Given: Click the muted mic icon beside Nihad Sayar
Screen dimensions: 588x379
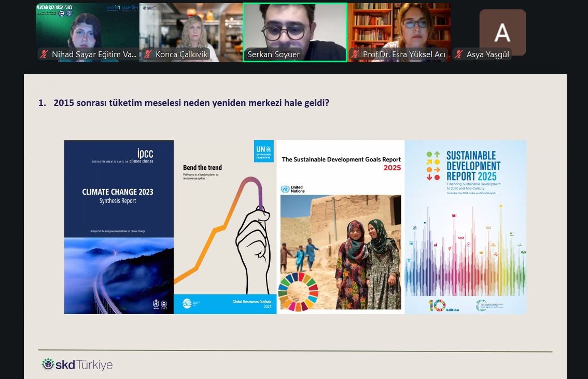Looking at the screenshot, I should click(45, 54).
